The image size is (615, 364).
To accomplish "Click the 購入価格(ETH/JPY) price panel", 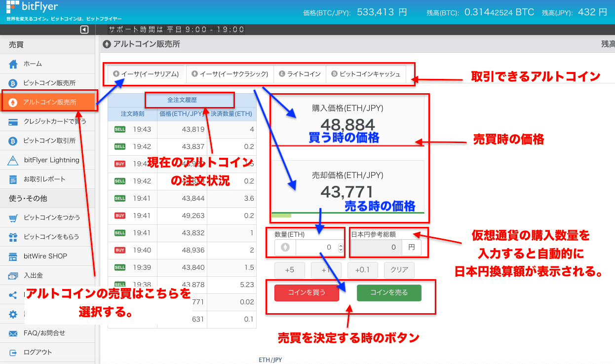I will click(347, 120).
